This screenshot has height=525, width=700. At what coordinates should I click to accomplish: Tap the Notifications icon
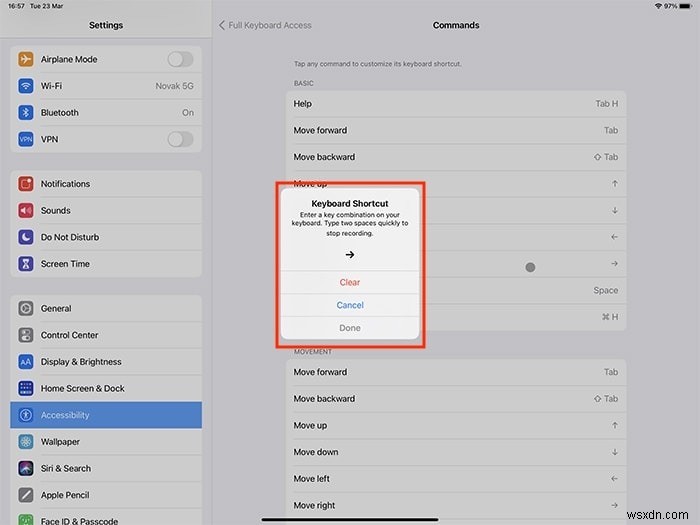[x=25, y=183]
